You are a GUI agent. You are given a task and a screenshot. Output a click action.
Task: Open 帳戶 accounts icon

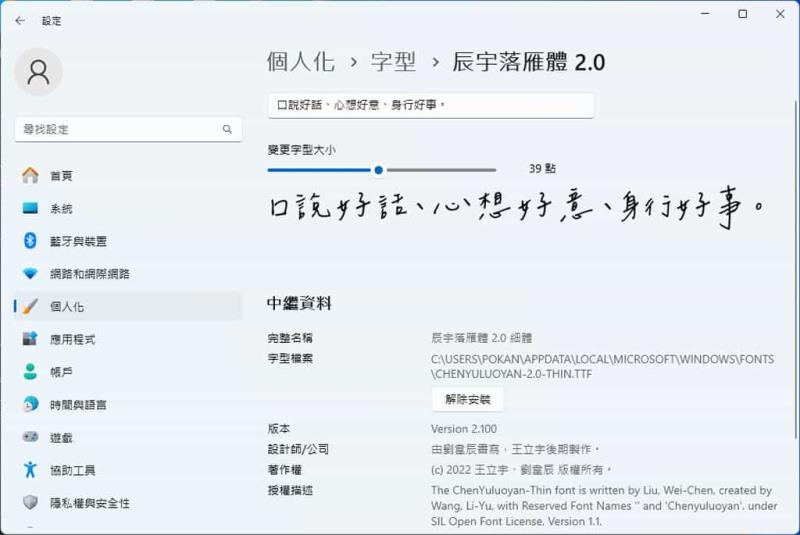coord(30,372)
